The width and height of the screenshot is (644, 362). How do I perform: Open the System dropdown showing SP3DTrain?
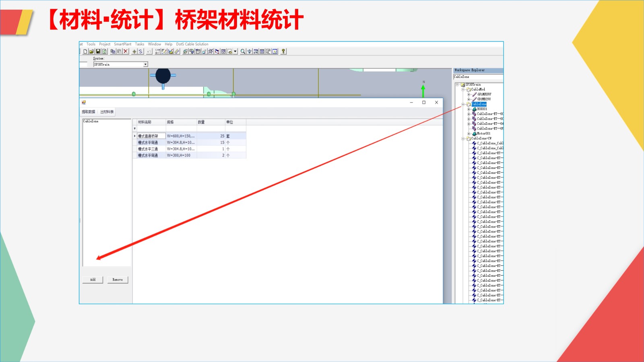pos(145,64)
